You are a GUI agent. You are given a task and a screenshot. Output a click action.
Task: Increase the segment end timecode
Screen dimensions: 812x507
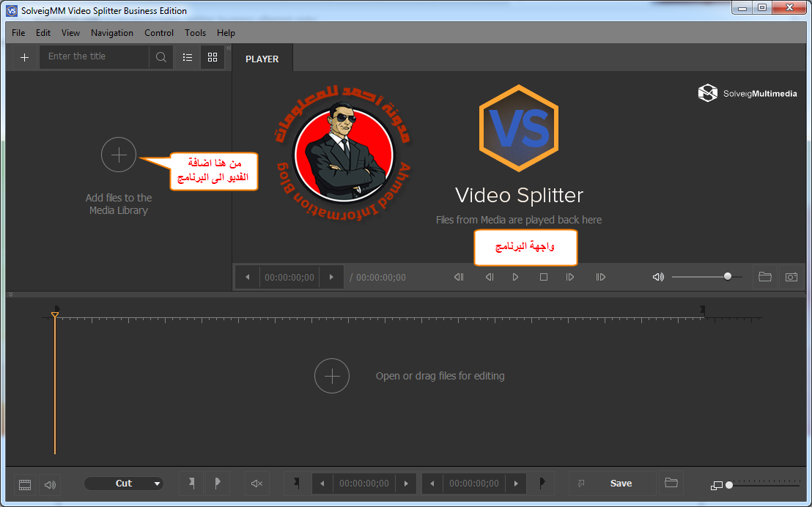pos(516,483)
